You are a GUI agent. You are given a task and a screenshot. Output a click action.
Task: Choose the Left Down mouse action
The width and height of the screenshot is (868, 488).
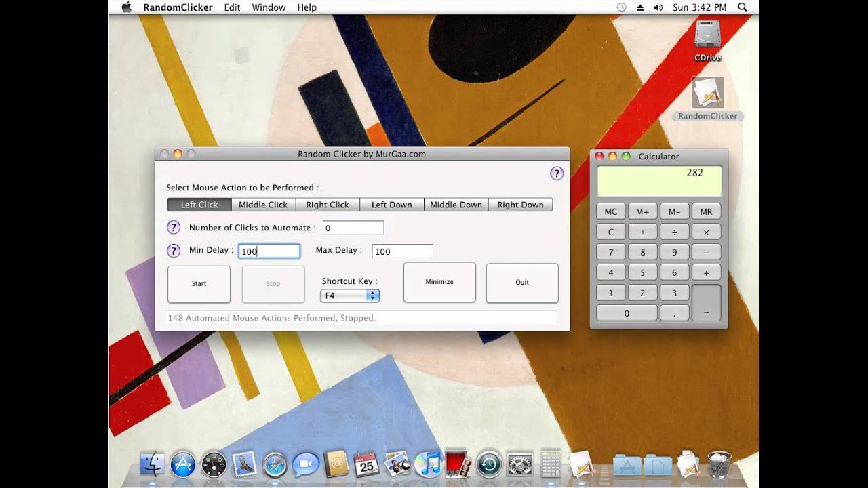(x=391, y=205)
